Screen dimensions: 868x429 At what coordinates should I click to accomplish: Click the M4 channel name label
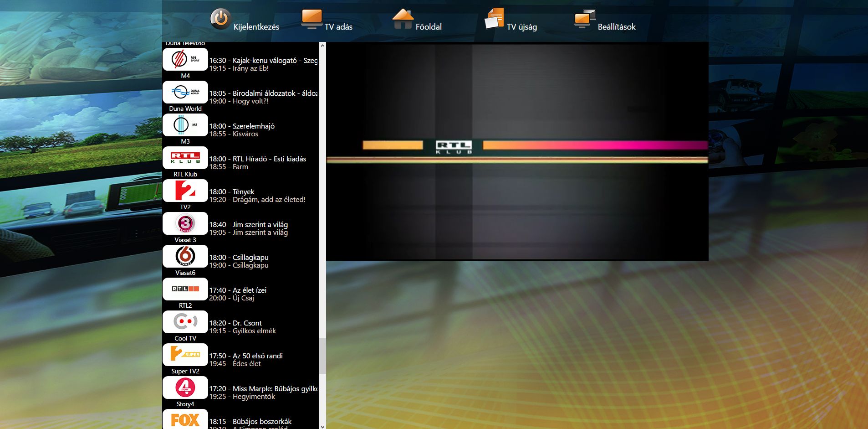pyautogui.click(x=185, y=76)
